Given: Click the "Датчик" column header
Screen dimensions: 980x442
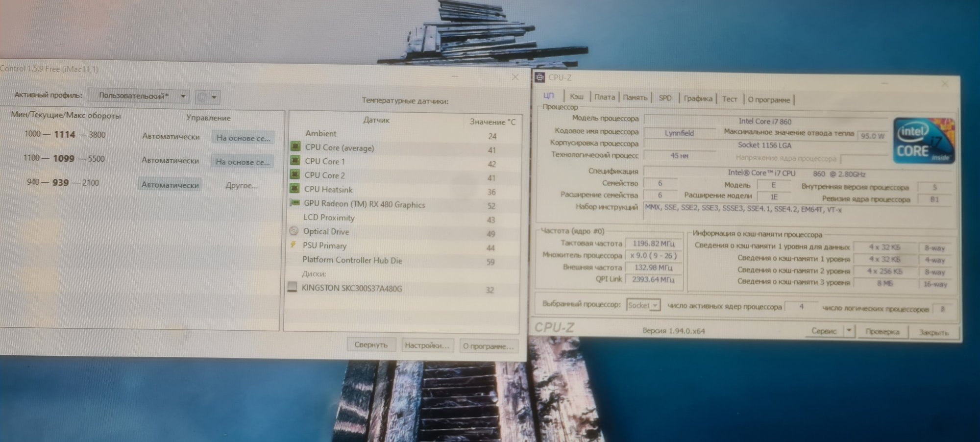Looking at the screenshot, I should [376, 120].
